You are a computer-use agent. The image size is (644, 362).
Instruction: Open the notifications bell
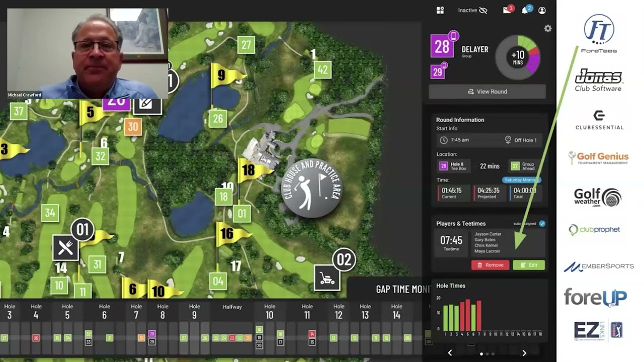pyautogui.click(x=525, y=10)
